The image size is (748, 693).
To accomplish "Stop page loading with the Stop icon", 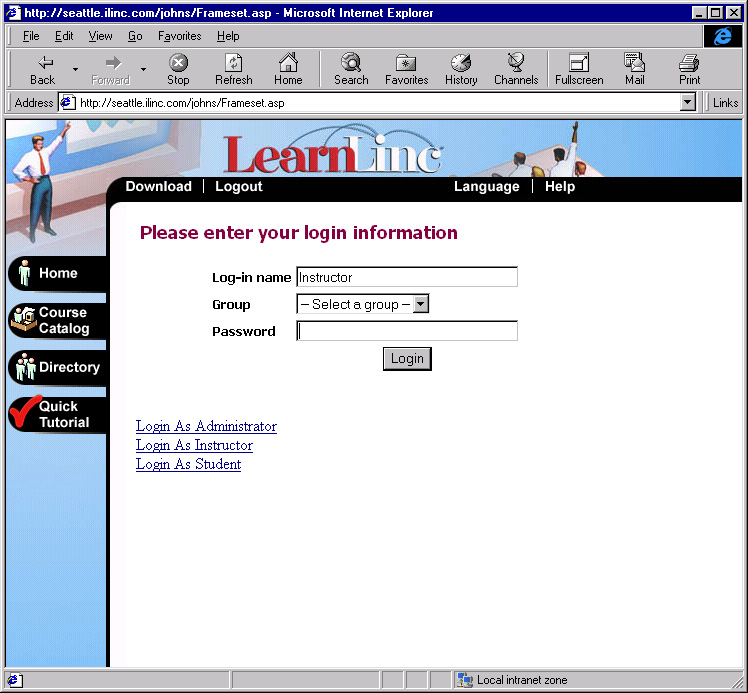I will [x=178, y=70].
